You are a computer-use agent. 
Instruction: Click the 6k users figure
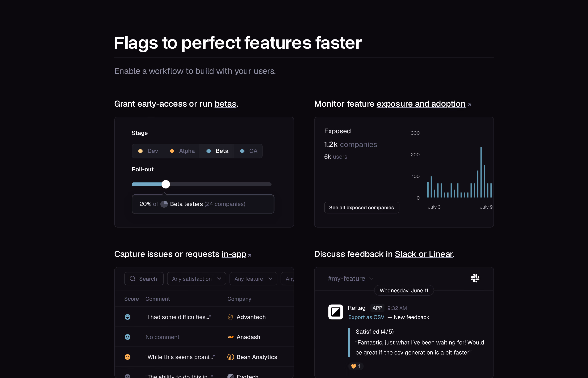[336, 157]
